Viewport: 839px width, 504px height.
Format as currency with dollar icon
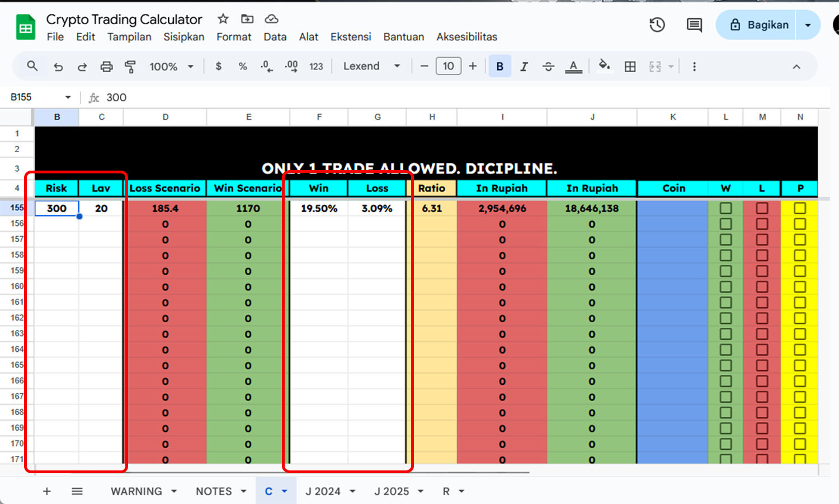pos(219,66)
